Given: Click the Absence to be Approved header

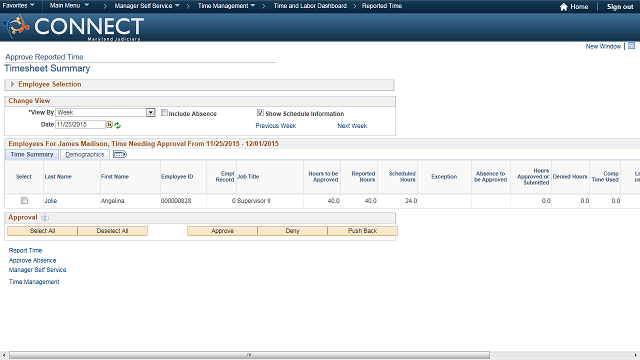Looking at the screenshot, I should click(490, 176).
